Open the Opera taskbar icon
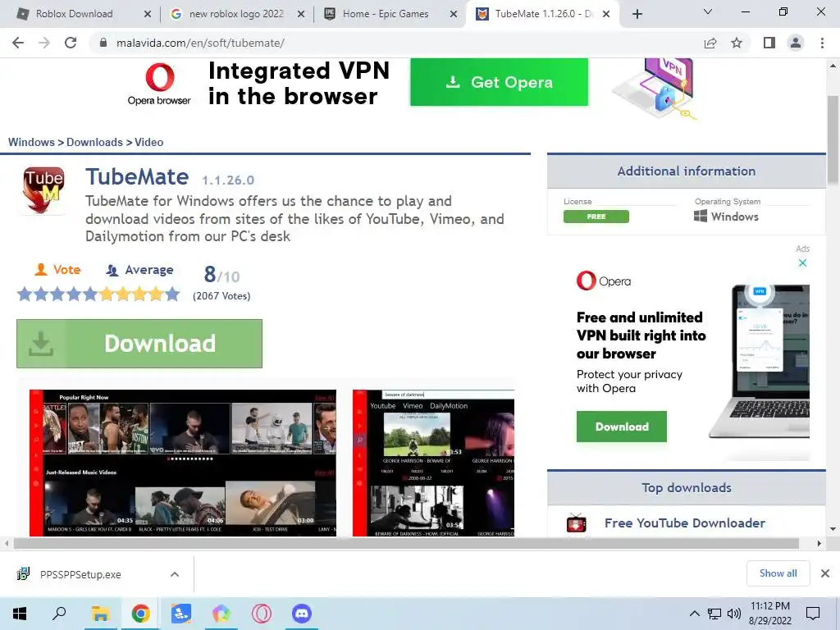 (262, 614)
